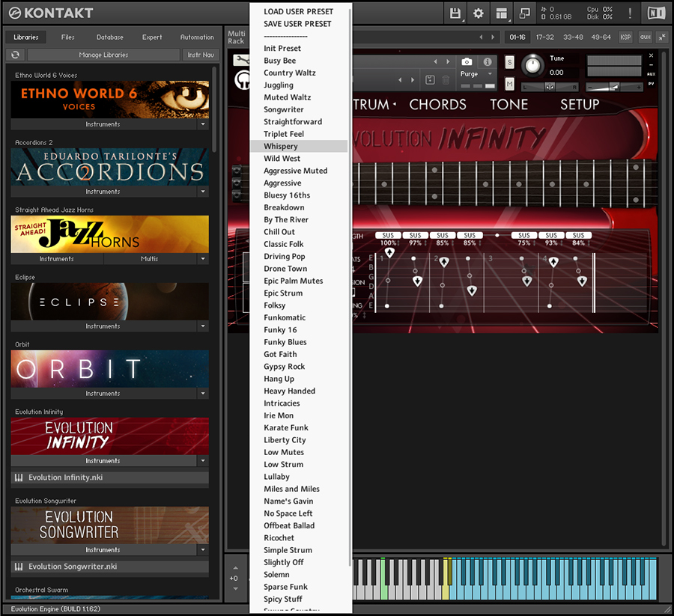674x616 pixels.
Task: Select next snapshot arrow
Action: click(413, 79)
